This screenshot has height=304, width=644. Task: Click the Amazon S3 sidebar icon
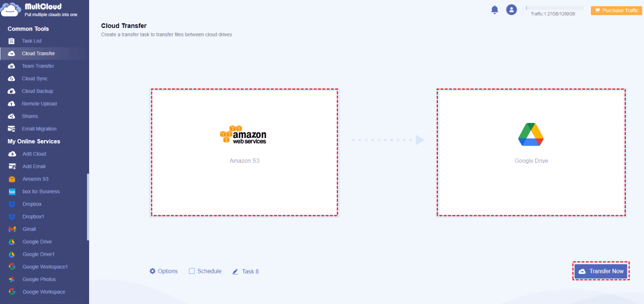pos(12,179)
